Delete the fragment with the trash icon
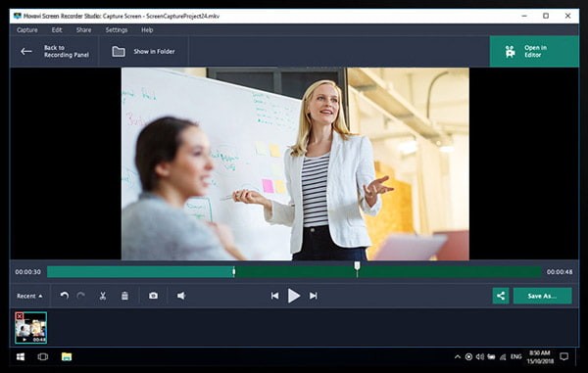This screenshot has height=373, width=588. (124, 296)
